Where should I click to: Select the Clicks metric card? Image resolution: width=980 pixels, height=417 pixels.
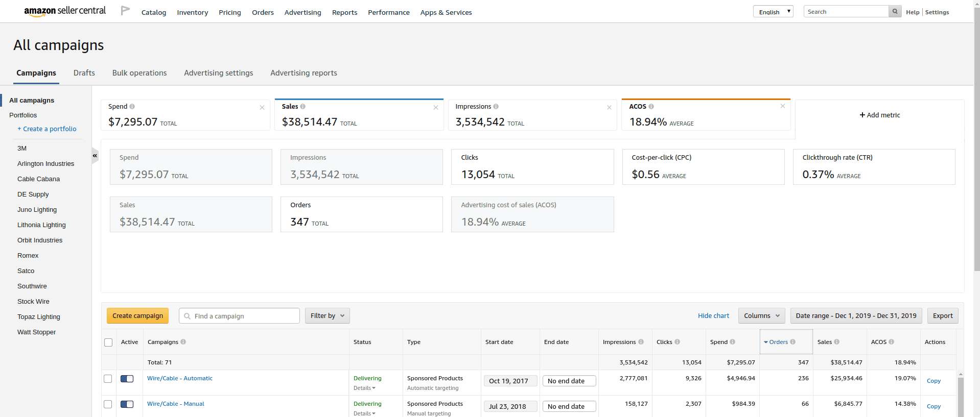[x=532, y=167]
